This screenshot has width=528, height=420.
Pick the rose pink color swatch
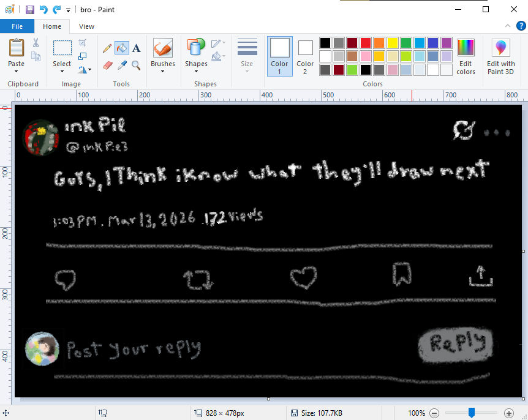click(366, 56)
